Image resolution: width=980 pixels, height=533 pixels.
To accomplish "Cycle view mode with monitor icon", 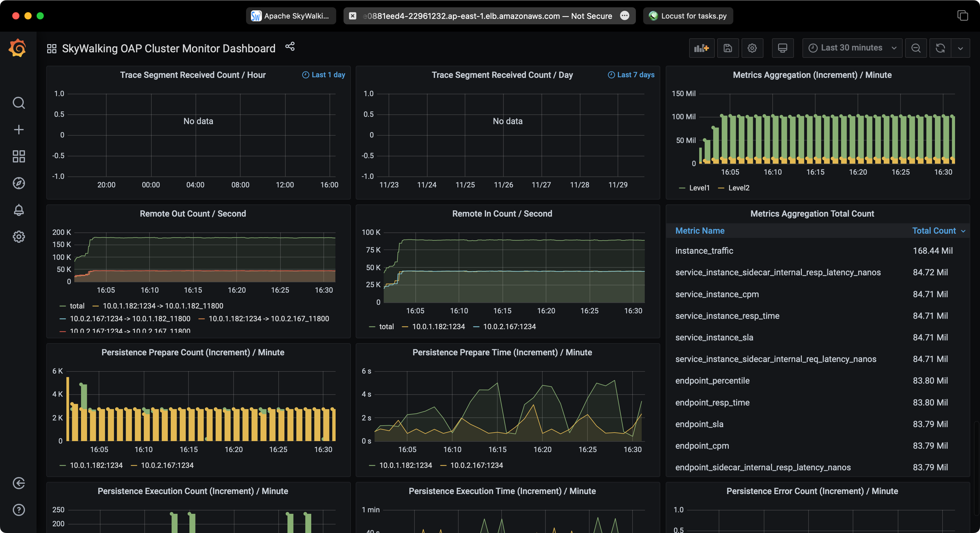I will [x=782, y=48].
